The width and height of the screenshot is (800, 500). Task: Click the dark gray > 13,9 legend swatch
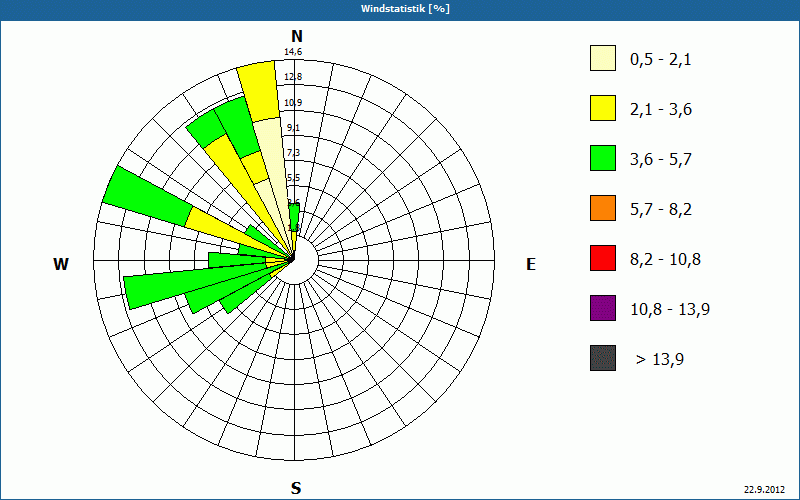pyautogui.click(x=603, y=358)
